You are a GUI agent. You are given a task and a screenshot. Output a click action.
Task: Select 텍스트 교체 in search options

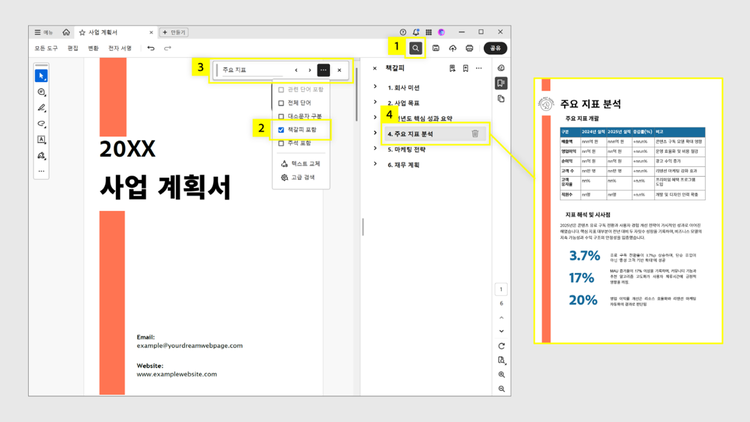(x=300, y=164)
